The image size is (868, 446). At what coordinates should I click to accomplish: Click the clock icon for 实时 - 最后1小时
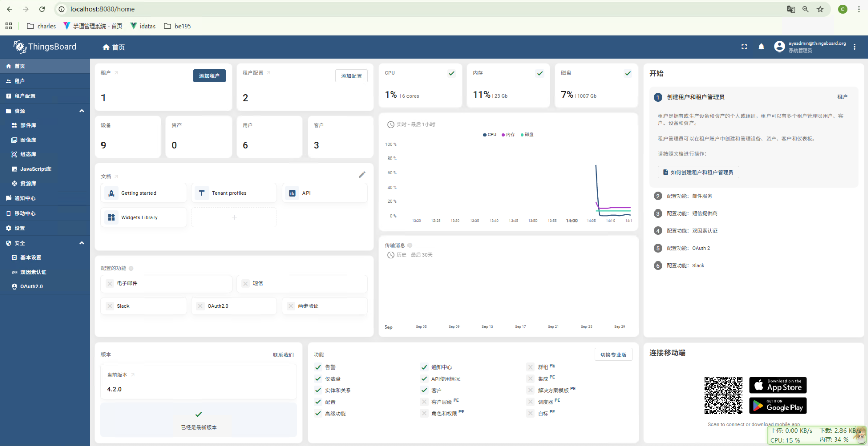pos(391,125)
